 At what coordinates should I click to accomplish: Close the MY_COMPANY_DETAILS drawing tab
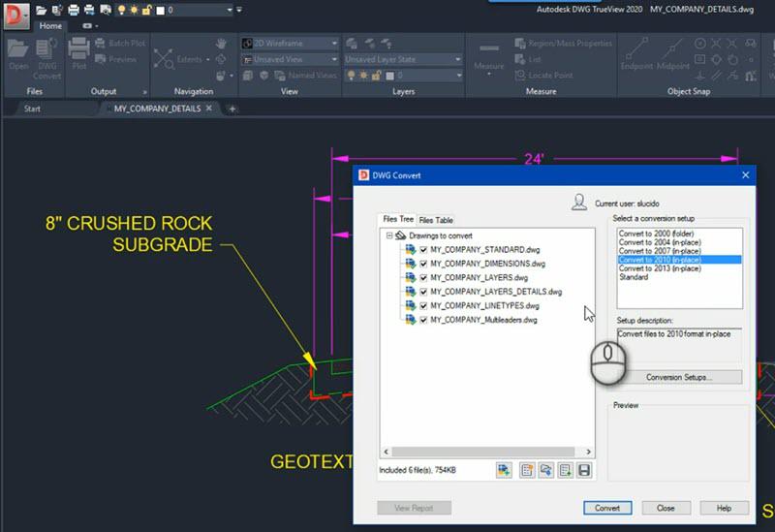tap(209, 108)
